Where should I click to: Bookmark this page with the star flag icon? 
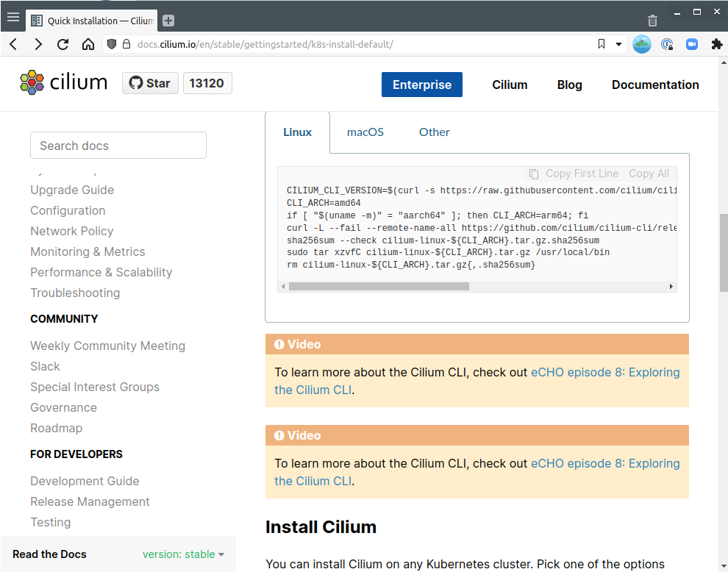click(x=601, y=44)
